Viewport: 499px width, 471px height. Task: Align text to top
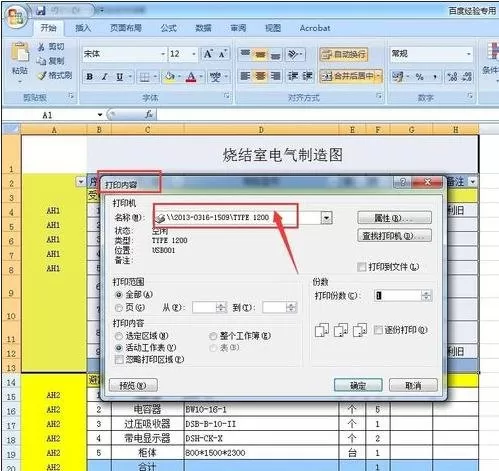click(245, 54)
